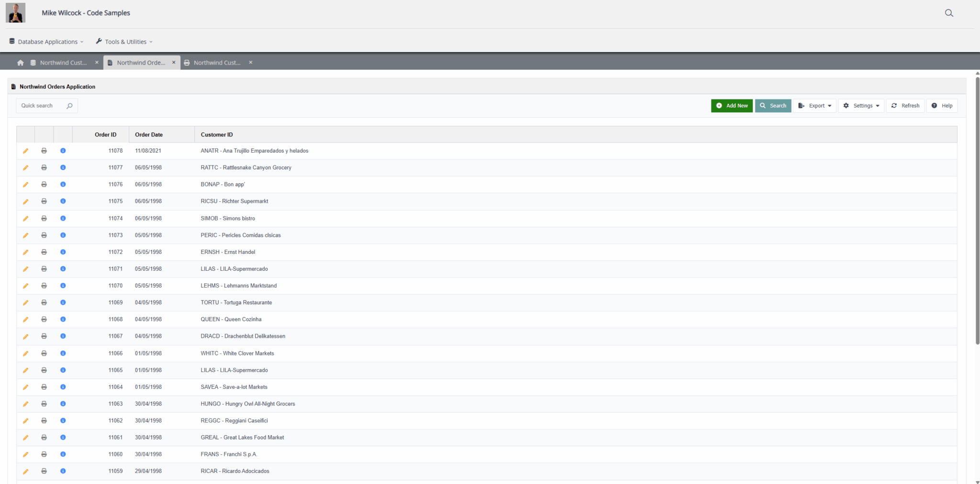
Task: View details info icon for order 11060
Action: click(x=63, y=454)
